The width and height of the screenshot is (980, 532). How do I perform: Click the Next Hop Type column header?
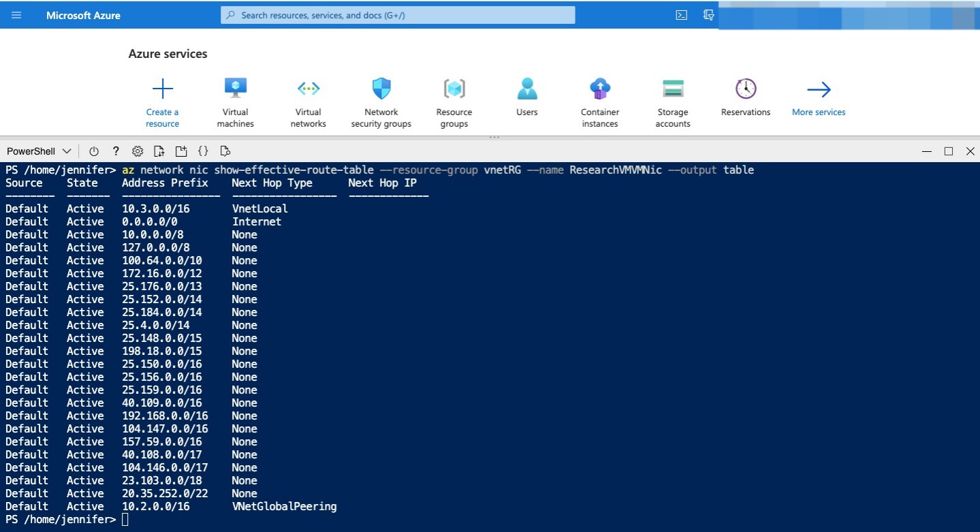coord(272,183)
